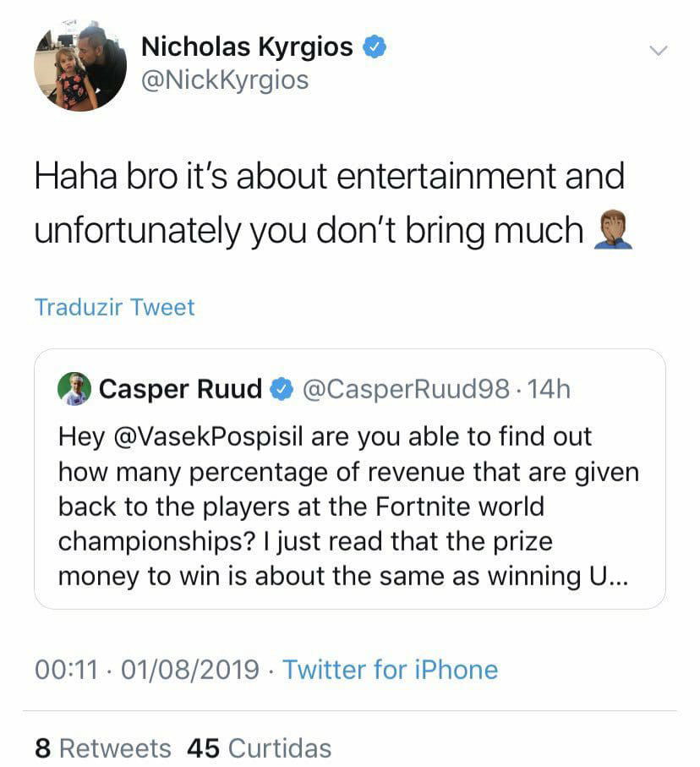Open the Twitter for iPhone source link
This screenshot has width=700, height=767.
point(390,670)
